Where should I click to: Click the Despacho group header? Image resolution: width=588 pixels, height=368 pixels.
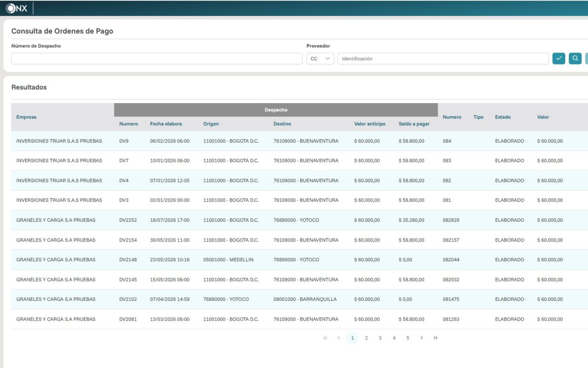[276, 110]
